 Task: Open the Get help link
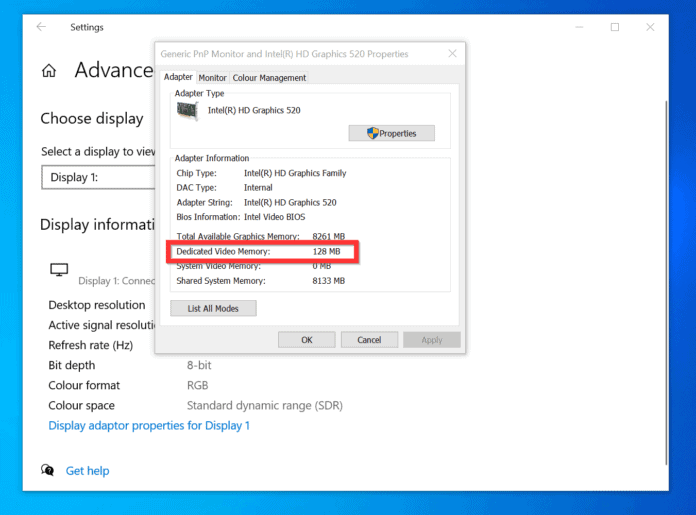[x=87, y=471]
